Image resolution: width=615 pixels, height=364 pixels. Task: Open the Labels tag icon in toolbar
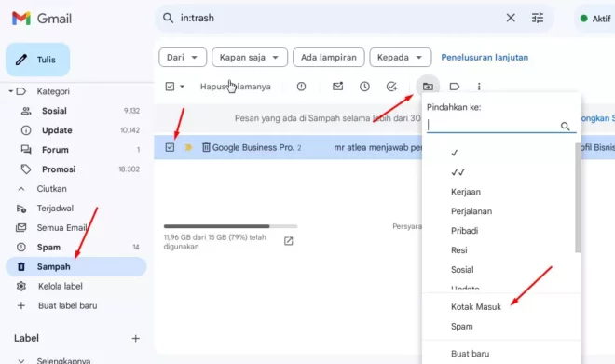(x=454, y=87)
